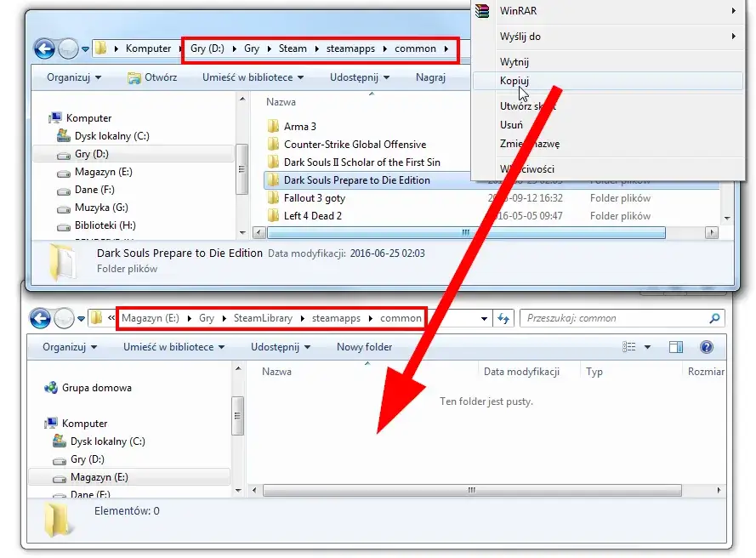This screenshot has height=558, width=756.
Task: Open the Arma 3 folder
Action: coord(300,127)
